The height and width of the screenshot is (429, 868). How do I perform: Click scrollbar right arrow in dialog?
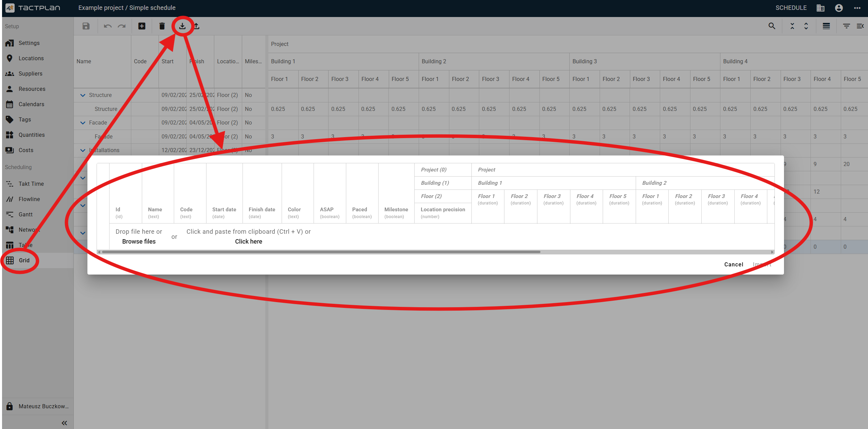click(772, 252)
